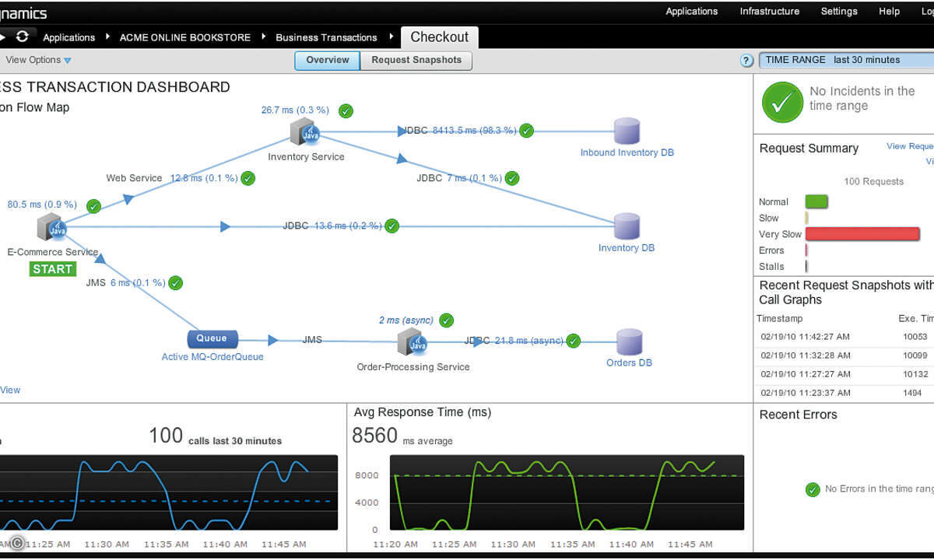Click the Inventory Service label
The height and width of the screenshot is (560, 934).
(x=306, y=156)
